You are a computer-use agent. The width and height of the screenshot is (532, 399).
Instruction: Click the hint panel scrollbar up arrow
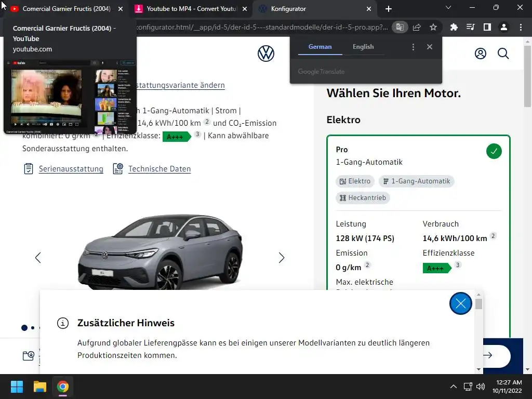478,295
